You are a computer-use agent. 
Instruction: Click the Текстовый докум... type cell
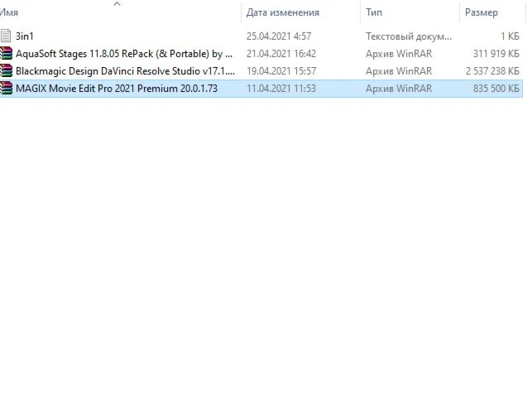pyautogui.click(x=409, y=36)
